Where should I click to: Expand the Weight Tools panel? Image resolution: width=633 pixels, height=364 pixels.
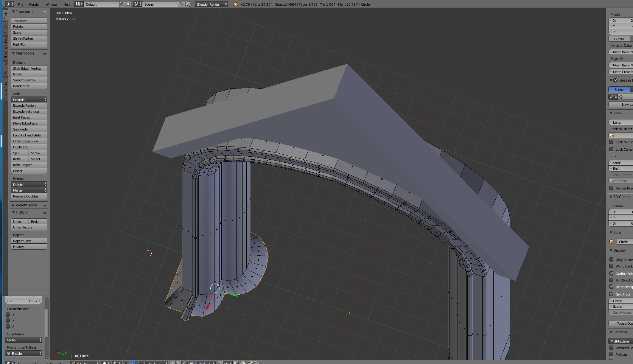[x=13, y=205]
